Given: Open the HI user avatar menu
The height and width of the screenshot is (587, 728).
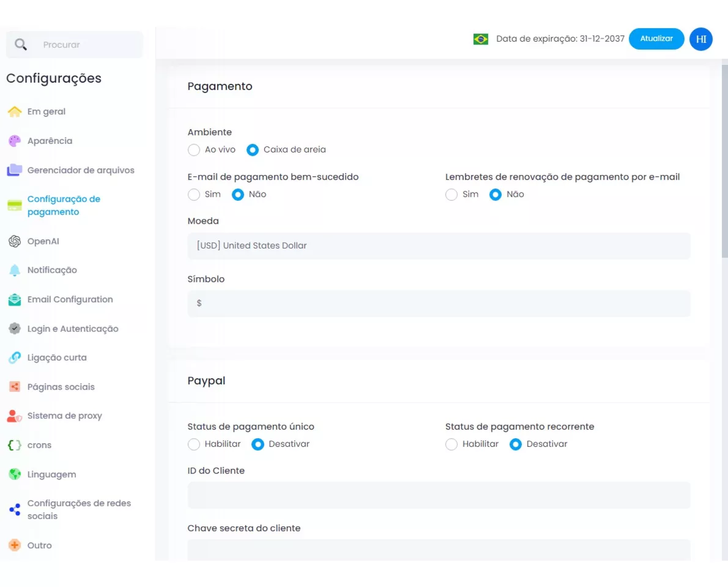Looking at the screenshot, I should click(701, 39).
